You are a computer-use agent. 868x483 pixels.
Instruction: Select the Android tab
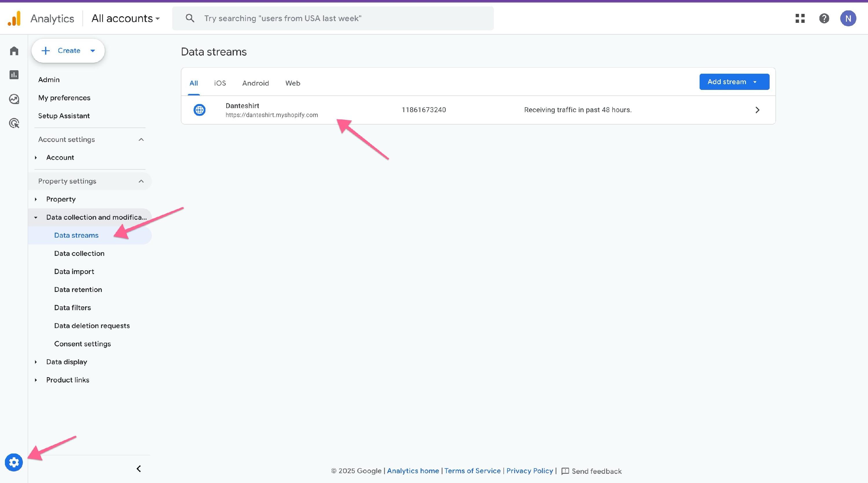255,83
